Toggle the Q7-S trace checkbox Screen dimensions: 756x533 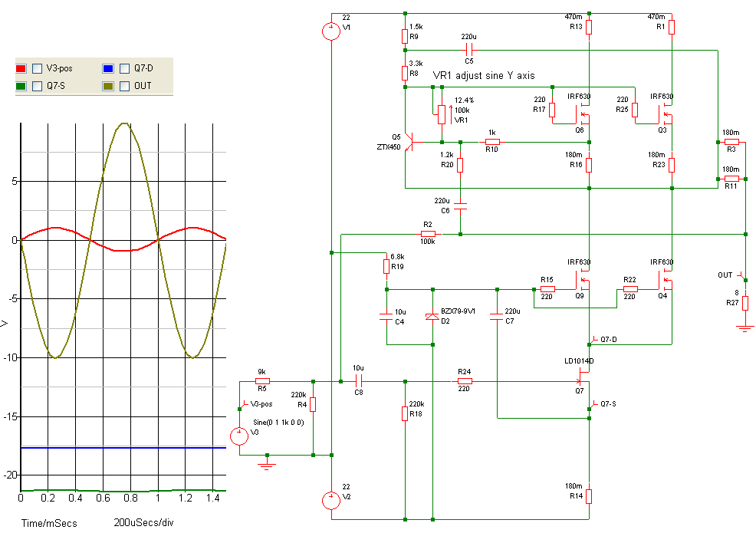click(x=37, y=86)
